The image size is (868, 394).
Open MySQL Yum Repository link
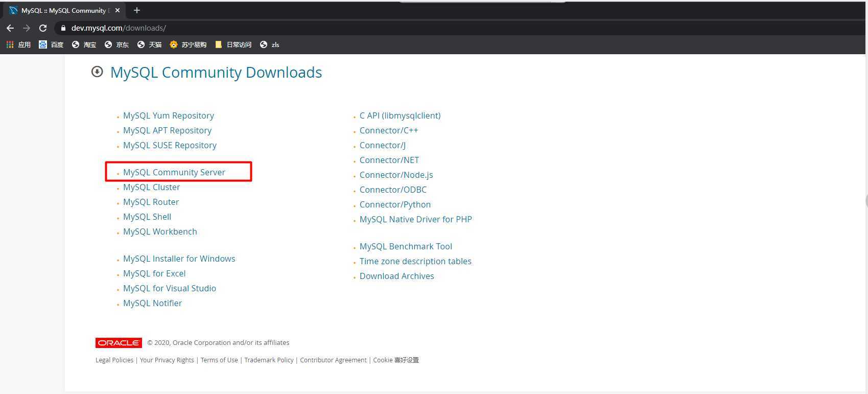click(x=169, y=115)
